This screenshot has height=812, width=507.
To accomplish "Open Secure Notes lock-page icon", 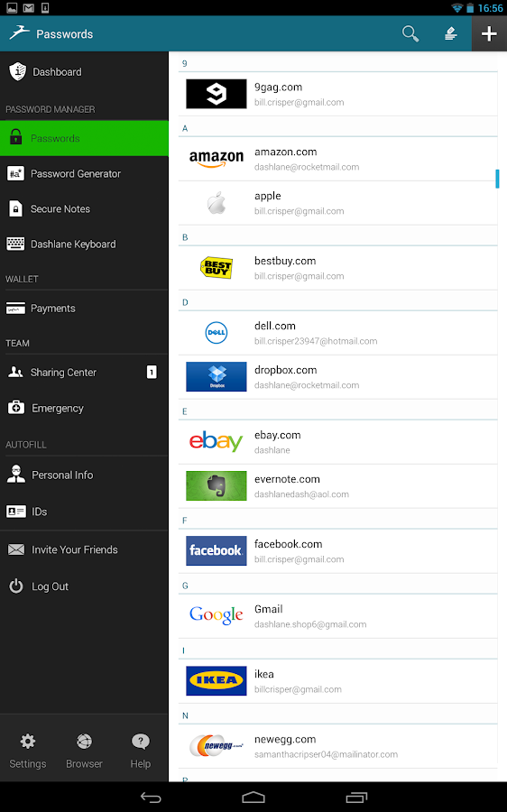I will pos(15,208).
